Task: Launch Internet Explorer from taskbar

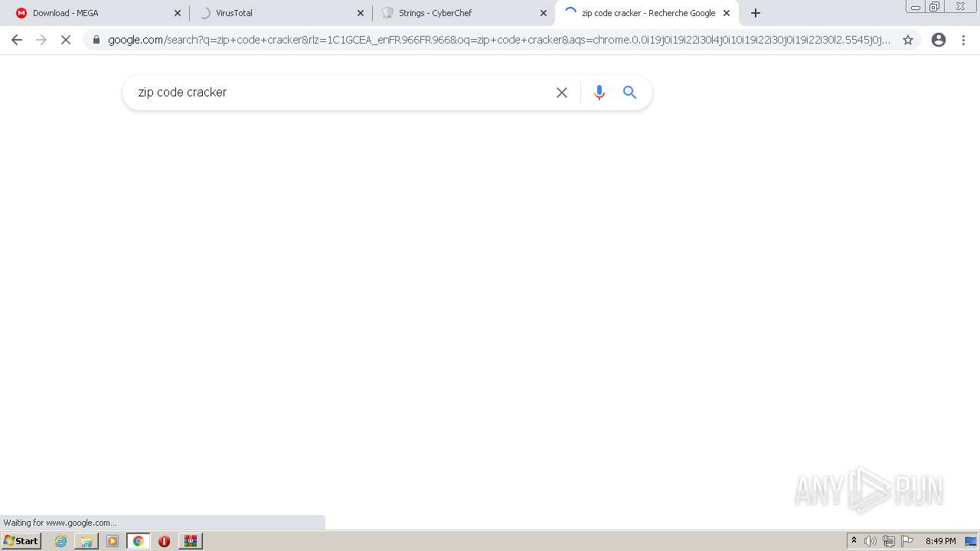Action: pyautogui.click(x=60, y=541)
